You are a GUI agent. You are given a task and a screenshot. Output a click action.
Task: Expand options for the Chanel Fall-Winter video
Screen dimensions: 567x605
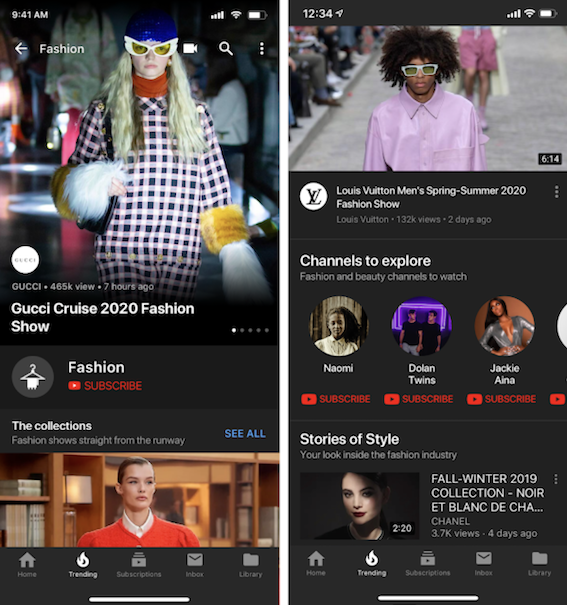556,479
